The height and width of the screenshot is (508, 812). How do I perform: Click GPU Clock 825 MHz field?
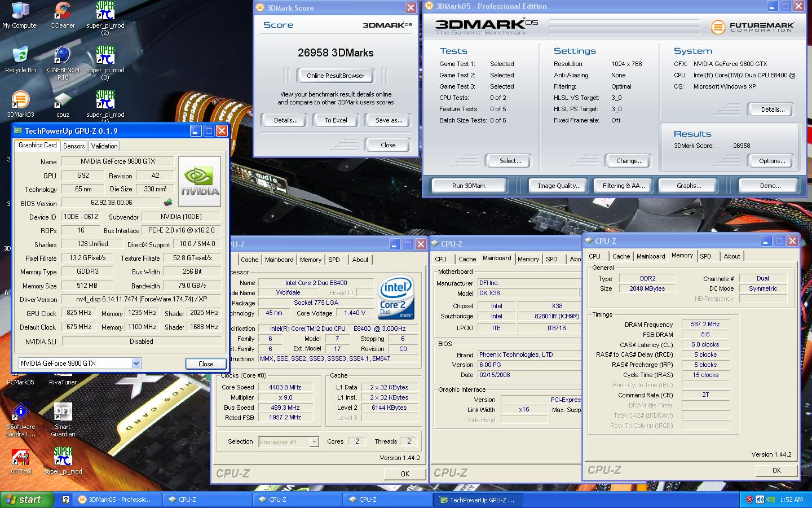(x=79, y=313)
